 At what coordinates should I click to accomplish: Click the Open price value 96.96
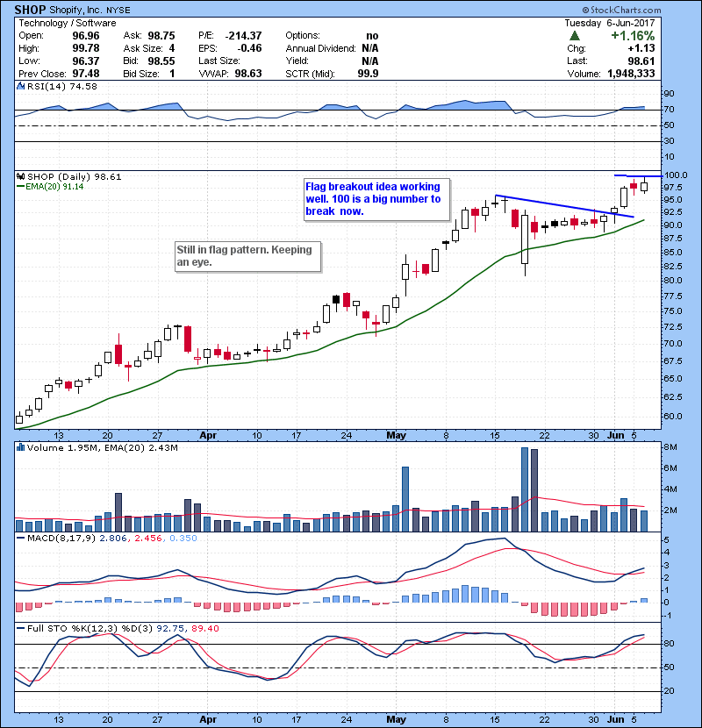click(86, 36)
